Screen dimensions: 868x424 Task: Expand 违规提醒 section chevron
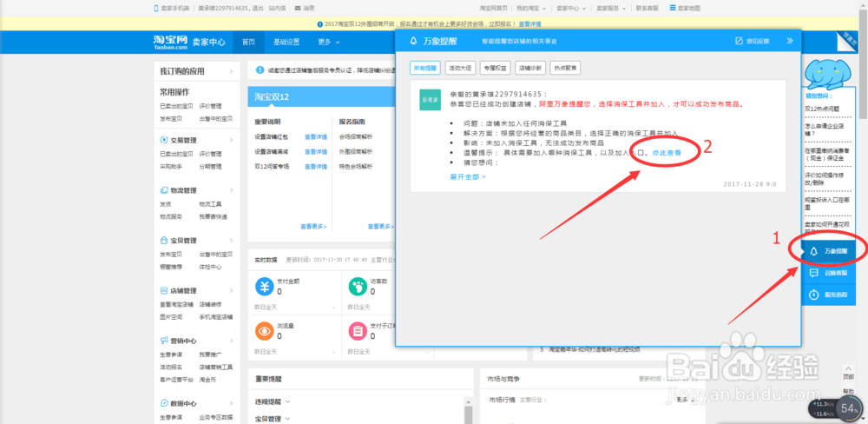[x=287, y=401]
